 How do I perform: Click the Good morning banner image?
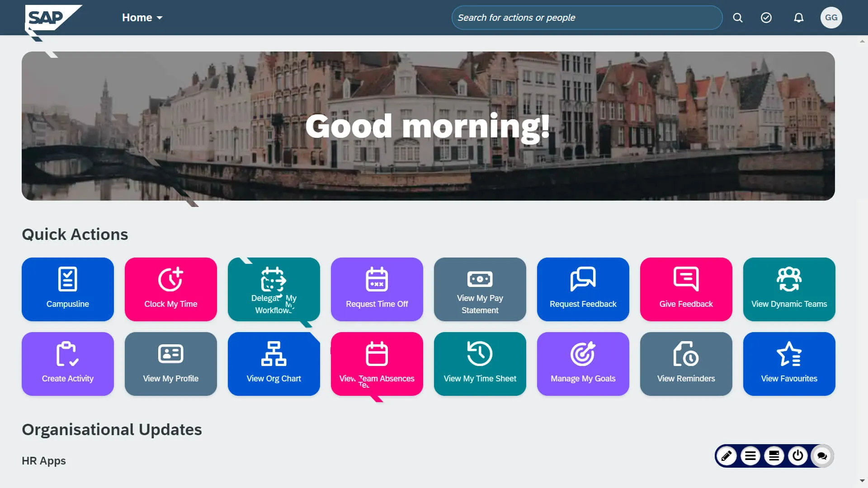coord(428,126)
